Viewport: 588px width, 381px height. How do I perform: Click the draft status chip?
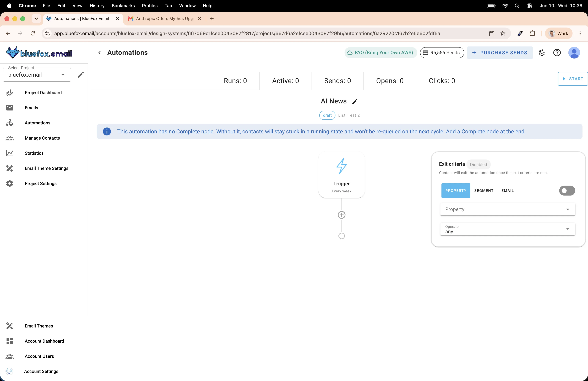[327, 115]
